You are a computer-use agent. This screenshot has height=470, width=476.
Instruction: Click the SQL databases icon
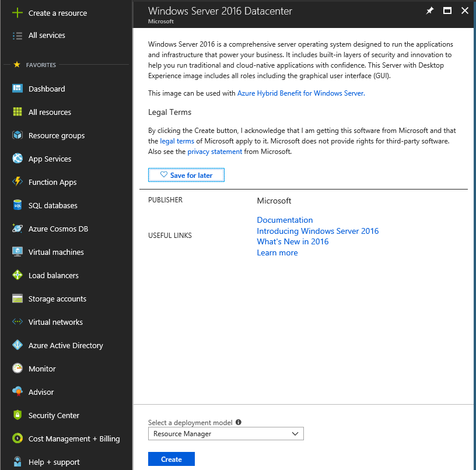[17, 205]
